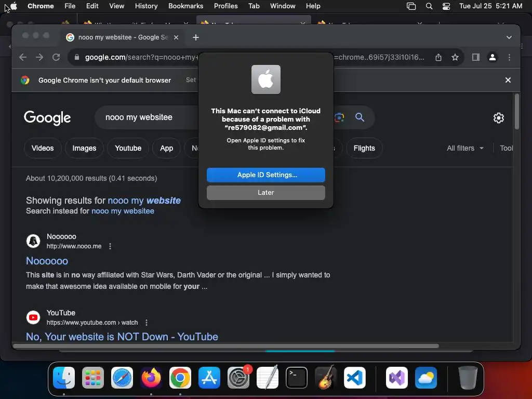Open more options for YouTube result
Image resolution: width=532 pixels, height=399 pixels.
(146, 323)
